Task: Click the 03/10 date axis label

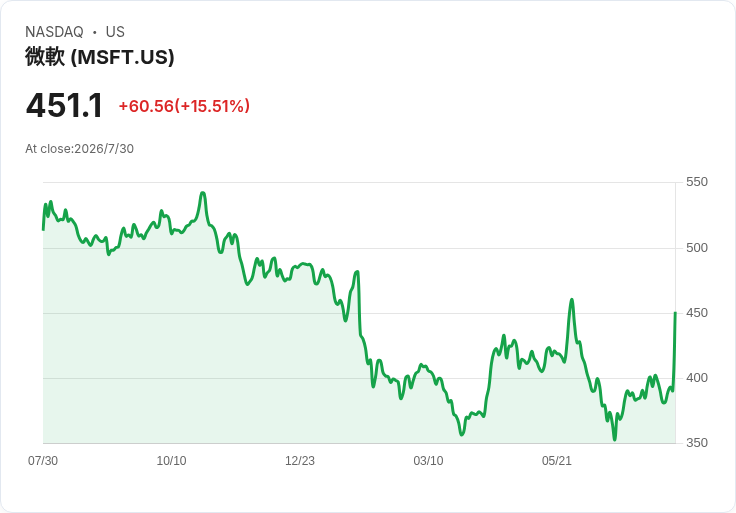Action: (428, 460)
